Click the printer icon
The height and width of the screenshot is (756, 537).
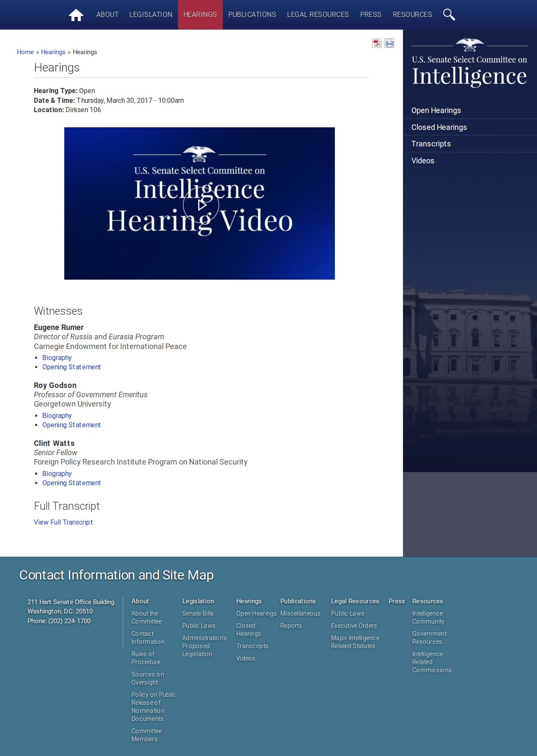point(389,43)
